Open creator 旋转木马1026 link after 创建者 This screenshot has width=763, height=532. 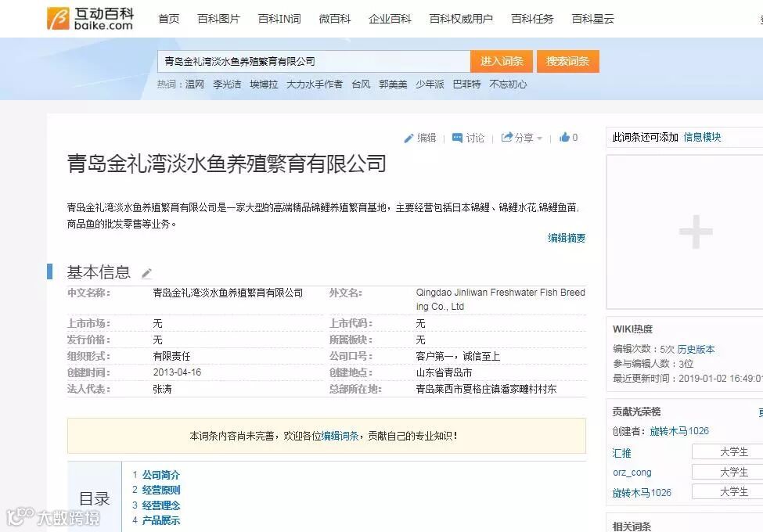(679, 431)
